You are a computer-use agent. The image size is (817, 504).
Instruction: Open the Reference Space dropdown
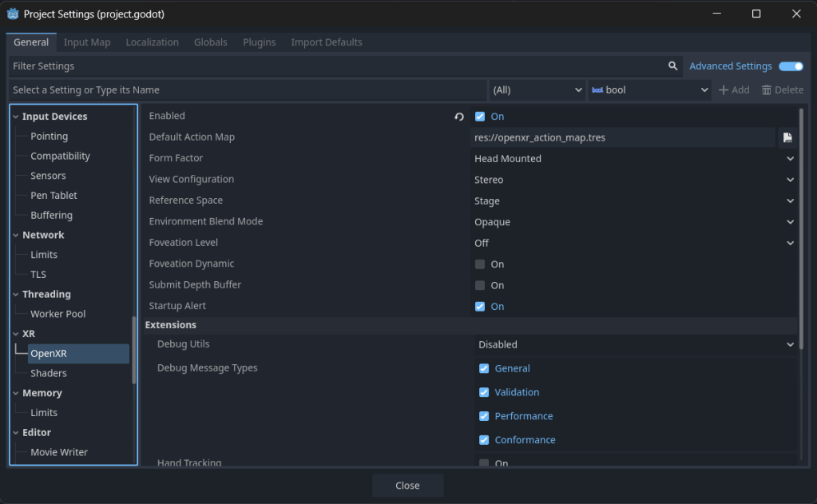click(x=633, y=201)
